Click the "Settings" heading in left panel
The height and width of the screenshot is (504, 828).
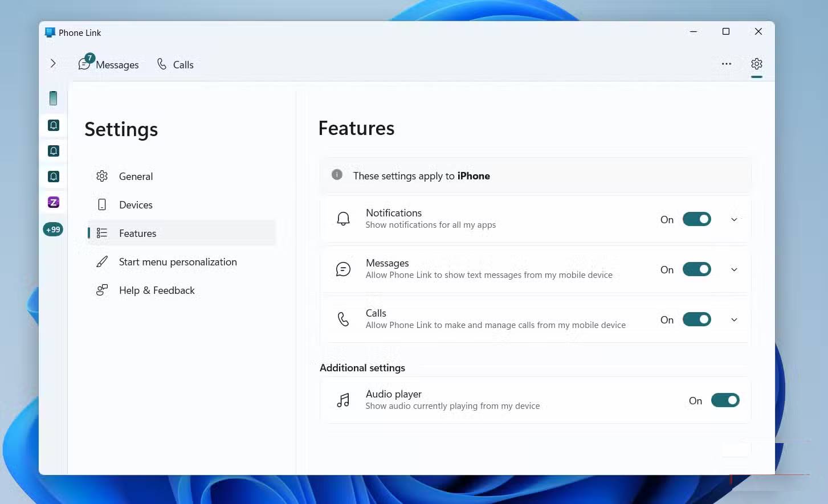tap(121, 130)
